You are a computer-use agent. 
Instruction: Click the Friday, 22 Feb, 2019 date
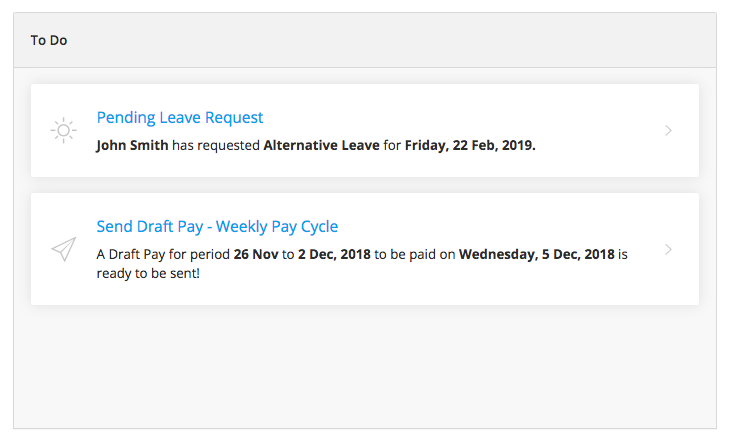(470, 145)
